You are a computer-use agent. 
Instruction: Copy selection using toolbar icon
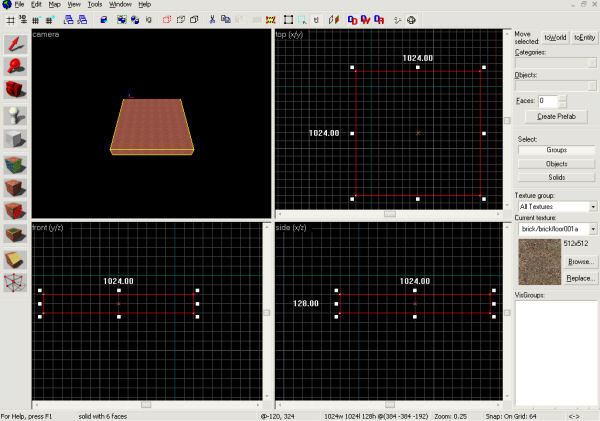click(x=226, y=20)
